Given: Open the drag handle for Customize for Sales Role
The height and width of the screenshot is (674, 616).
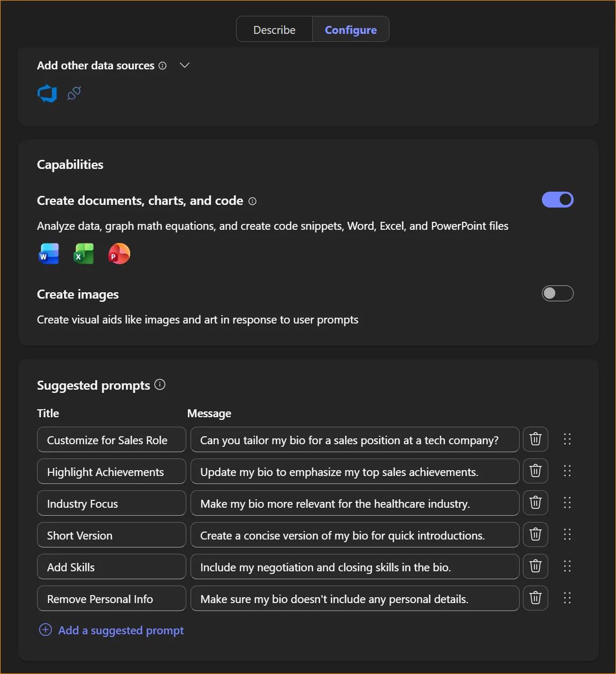Looking at the screenshot, I should coord(567,439).
